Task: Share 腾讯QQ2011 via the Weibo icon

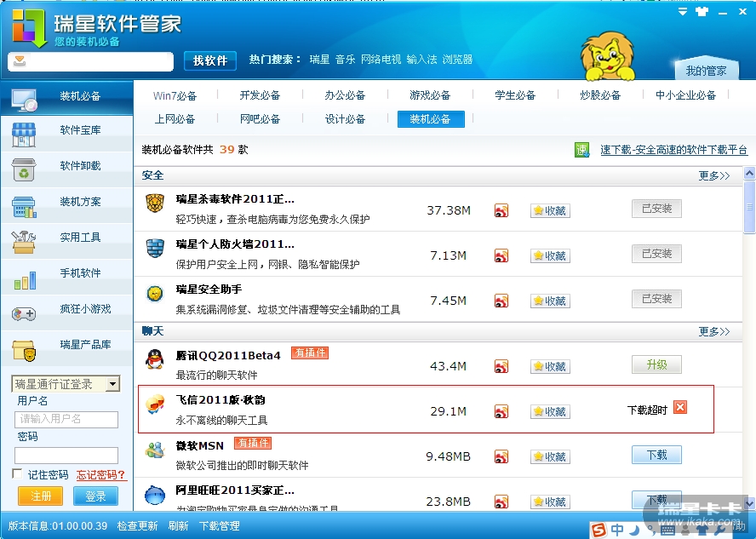Action: click(501, 366)
